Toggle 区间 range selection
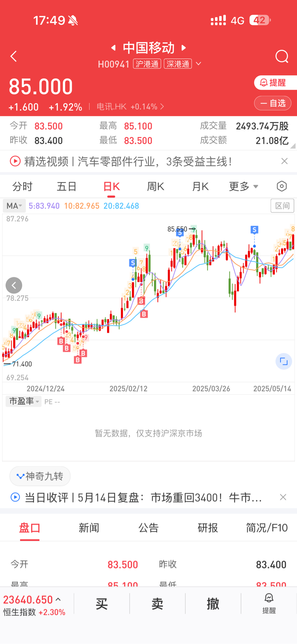Viewport: 297px width, 644px height. (x=282, y=206)
